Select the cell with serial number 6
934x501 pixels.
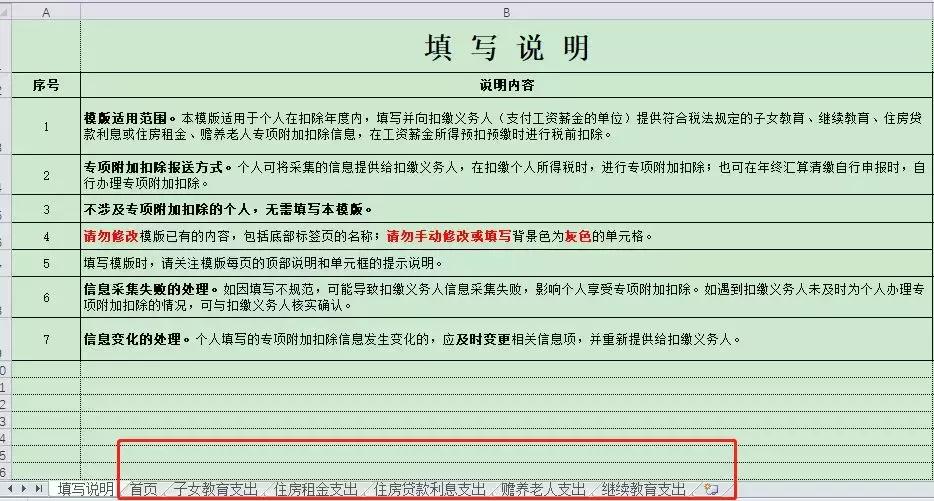pyautogui.click(x=46, y=297)
